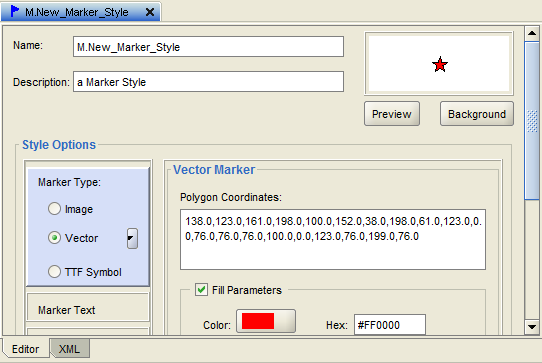The height and width of the screenshot is (363, 542).
Task: Click the scrollbar up arrow
Action: pos(532,34)
